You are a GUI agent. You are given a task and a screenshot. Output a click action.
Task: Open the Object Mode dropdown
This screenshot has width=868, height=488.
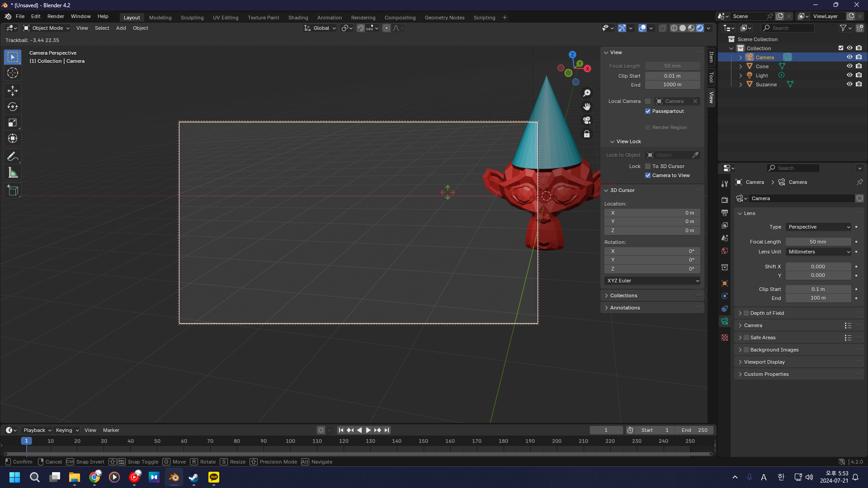(47, 28)
